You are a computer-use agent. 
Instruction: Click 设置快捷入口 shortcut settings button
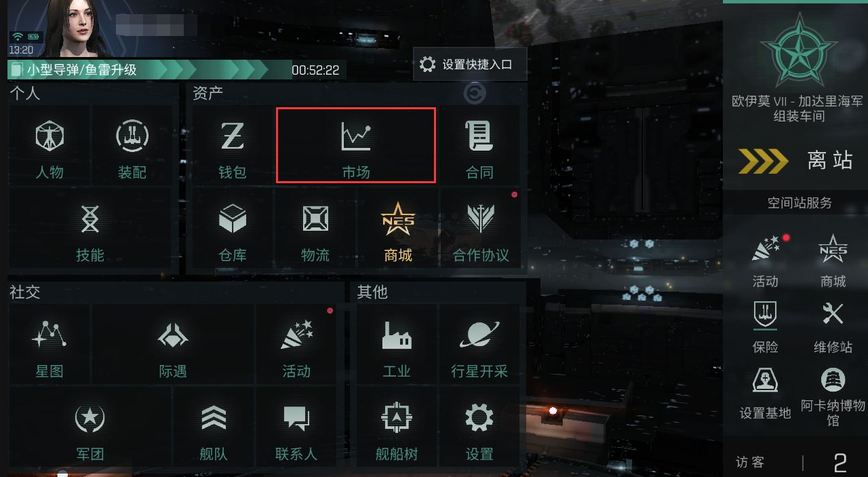pyautogui.click(x=469, y=64)
